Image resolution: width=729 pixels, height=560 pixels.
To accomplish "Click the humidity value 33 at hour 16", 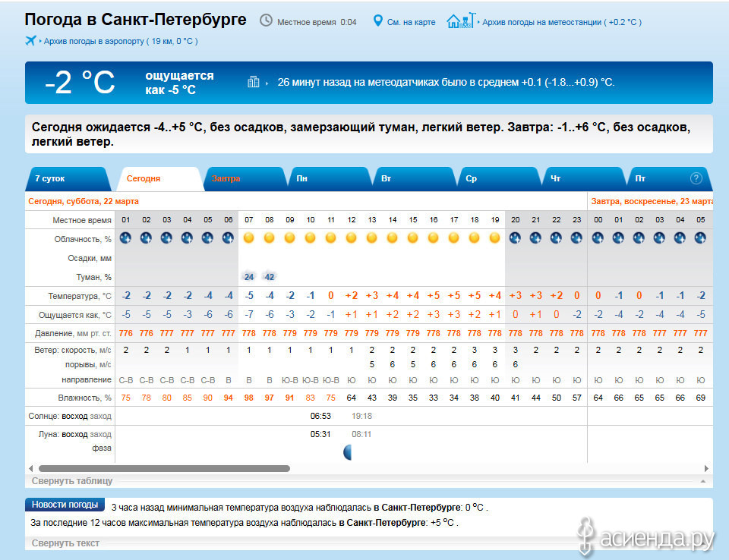I will (434, 398).
